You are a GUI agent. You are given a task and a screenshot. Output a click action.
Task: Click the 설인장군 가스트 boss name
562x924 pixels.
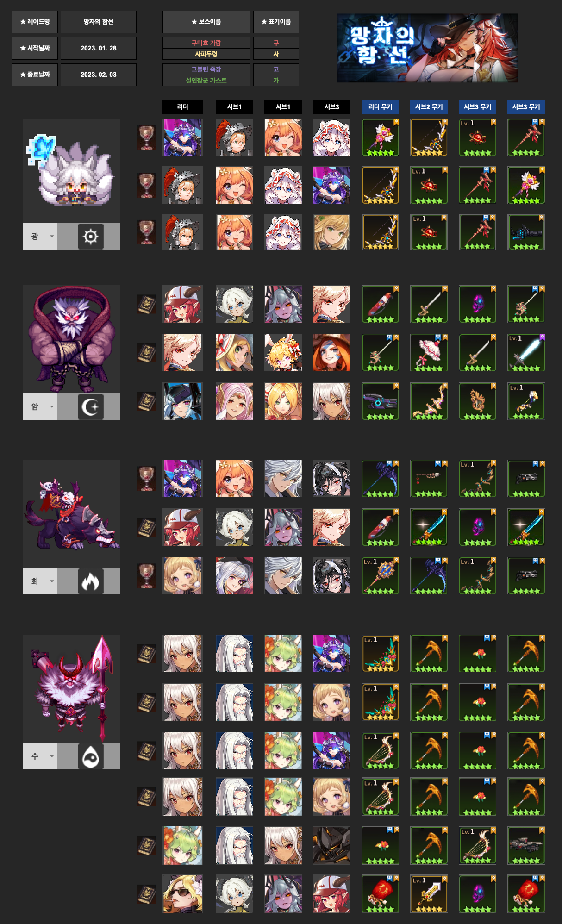pos(206,80)
